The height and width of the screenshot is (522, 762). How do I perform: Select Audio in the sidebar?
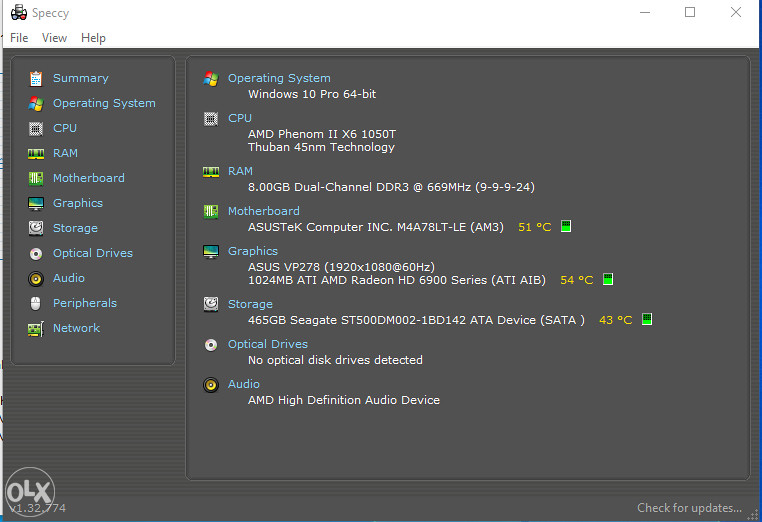69,278
